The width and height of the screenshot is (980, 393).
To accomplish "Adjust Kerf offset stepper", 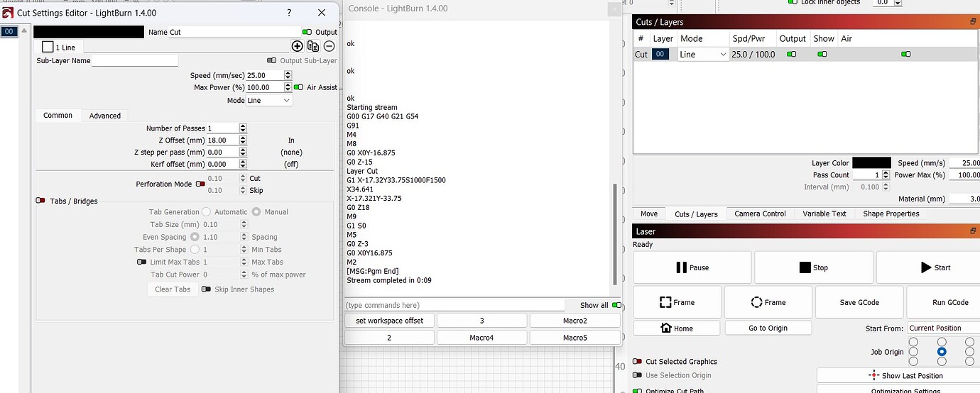I will pyautogui.click(x=243, y=164).
